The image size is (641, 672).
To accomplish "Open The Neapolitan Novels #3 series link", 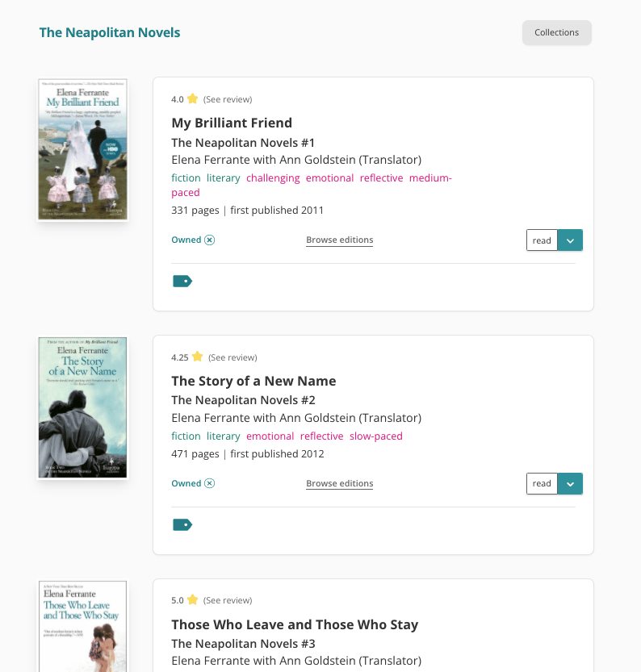I will coord(243,644).
